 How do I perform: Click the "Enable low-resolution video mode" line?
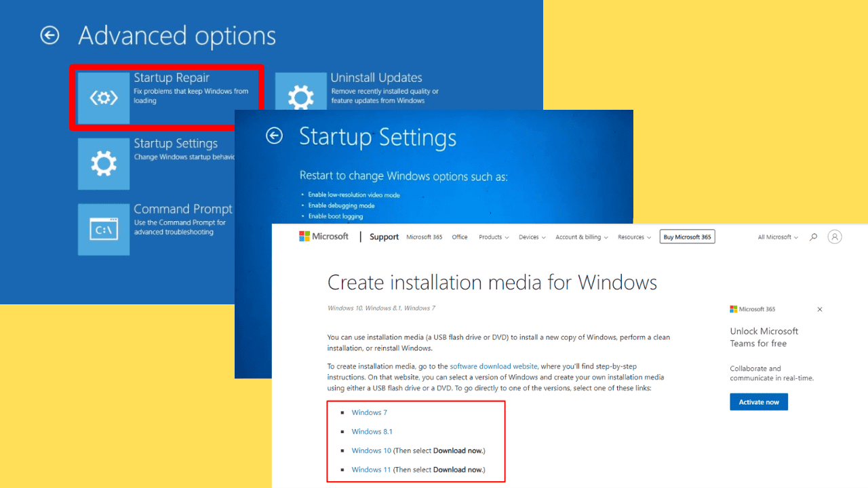[354, 195]
